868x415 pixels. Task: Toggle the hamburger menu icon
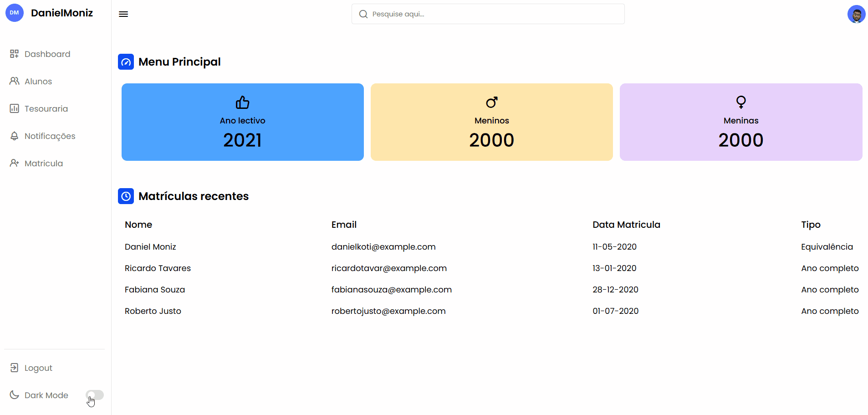pyautogui.click(x=123, y=14)
